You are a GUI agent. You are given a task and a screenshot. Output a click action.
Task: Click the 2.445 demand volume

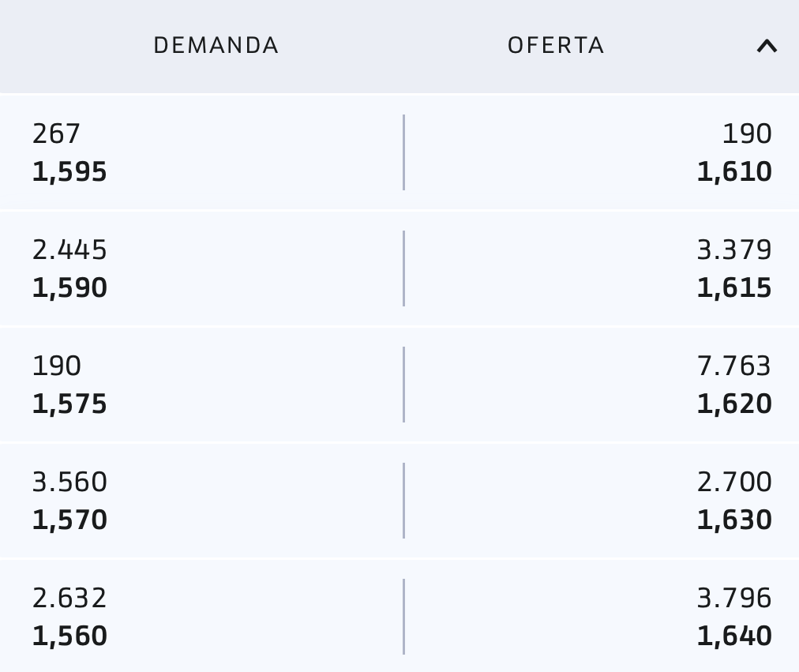click(69, 250)
